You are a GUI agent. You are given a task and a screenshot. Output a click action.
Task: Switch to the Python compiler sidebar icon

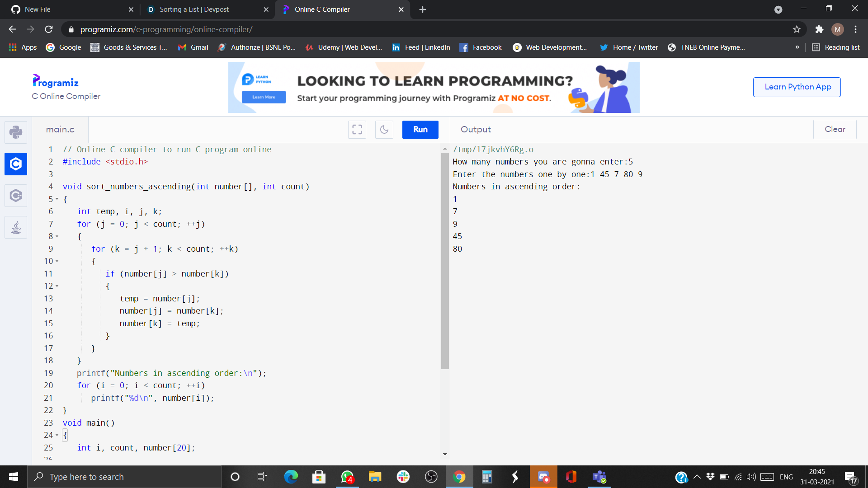[x=16, y=132]
